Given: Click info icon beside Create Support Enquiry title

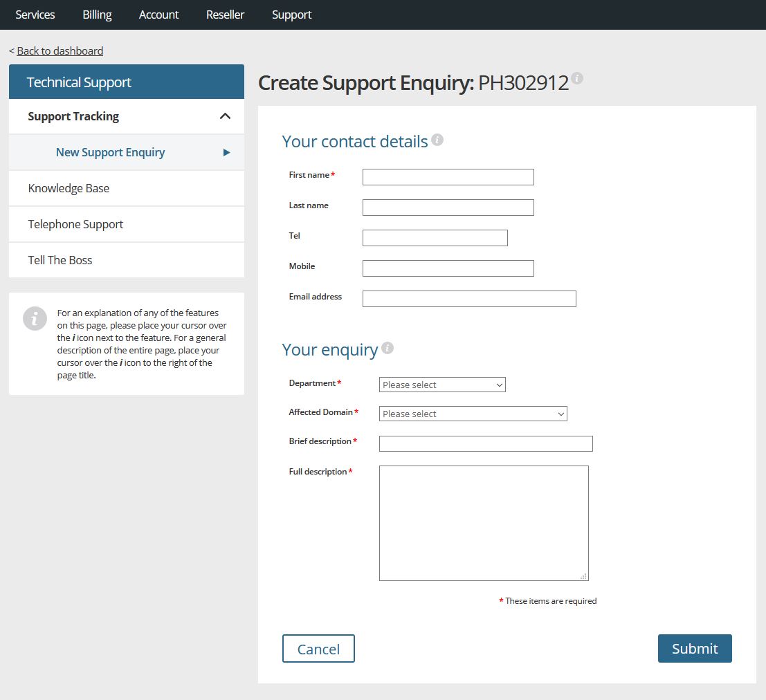Looking at the screenshot, I should (577, 78).
